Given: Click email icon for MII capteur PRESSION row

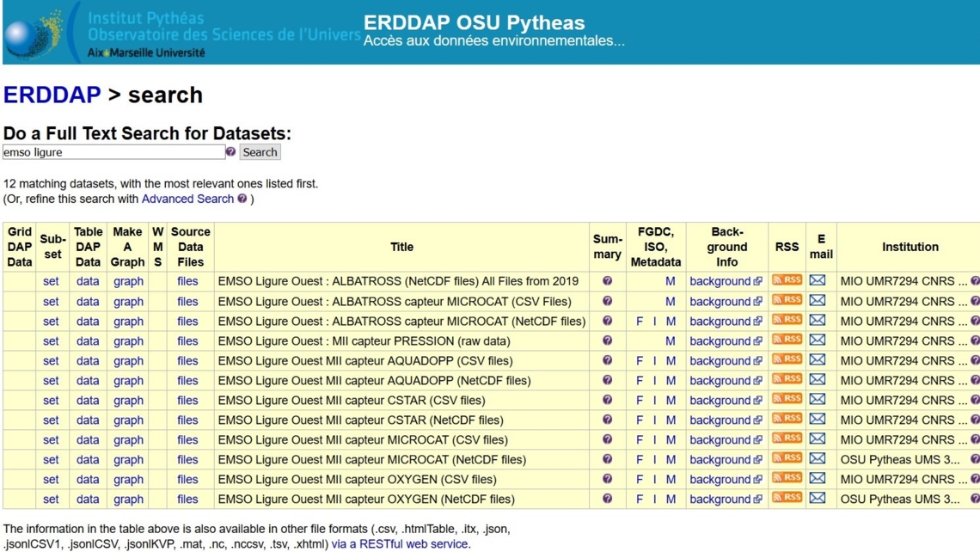Looking at the screenshot, I should [x=818, y=340].
